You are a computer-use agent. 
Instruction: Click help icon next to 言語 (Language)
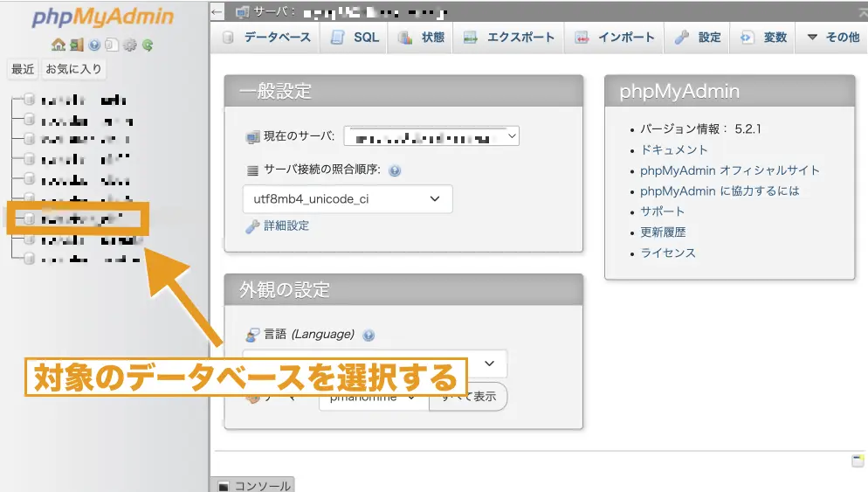[x=369, y=335]
